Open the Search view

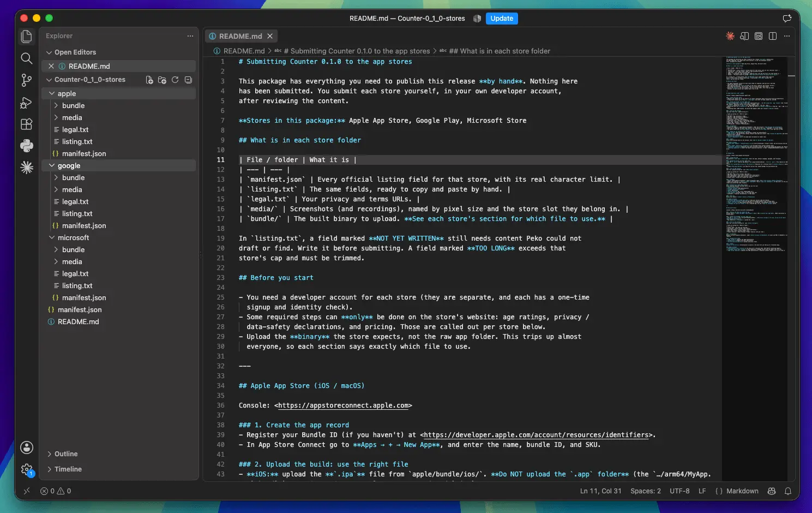(x=26, y=58)
